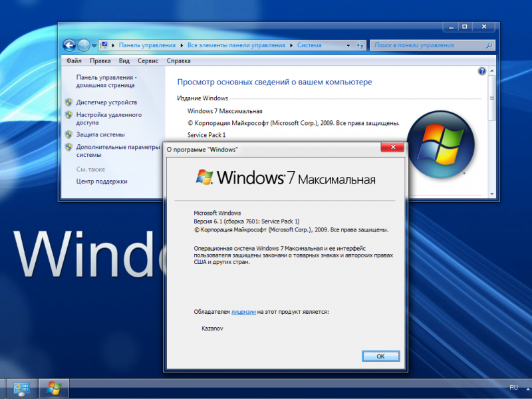532x399 pixels.
Task: Open 'Диспетчер устройств' from the sidebar
Action: [106, 102]
